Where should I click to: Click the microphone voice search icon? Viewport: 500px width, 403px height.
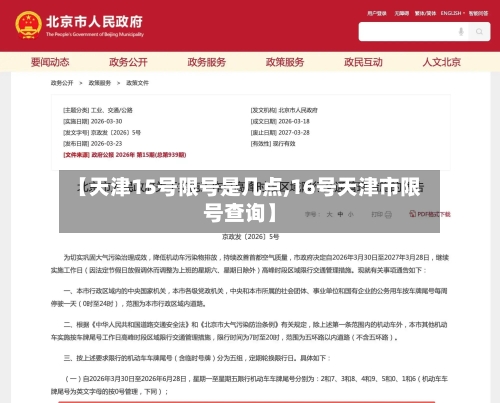(x=461, y=32)
